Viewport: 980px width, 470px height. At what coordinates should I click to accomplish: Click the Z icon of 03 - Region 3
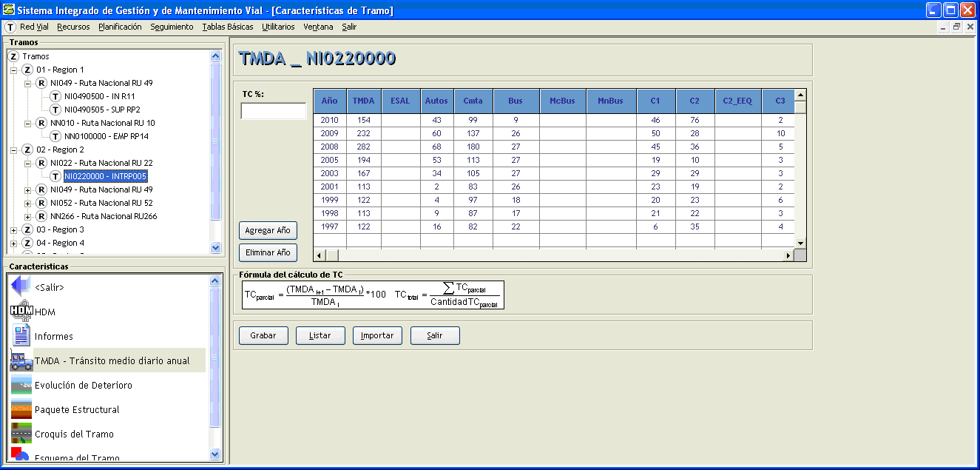click(x=27, y=229)
